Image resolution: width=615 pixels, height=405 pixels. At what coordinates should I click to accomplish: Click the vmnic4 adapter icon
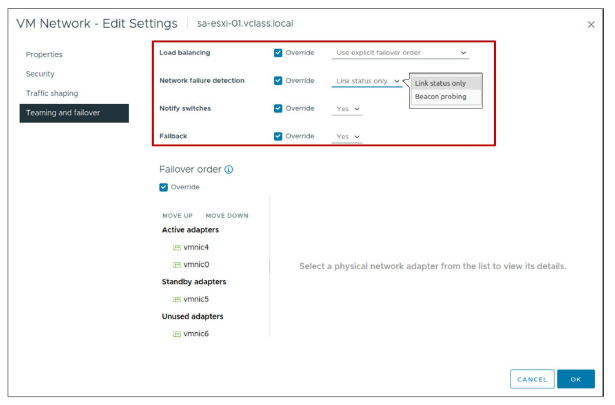[x=176, y=246]
